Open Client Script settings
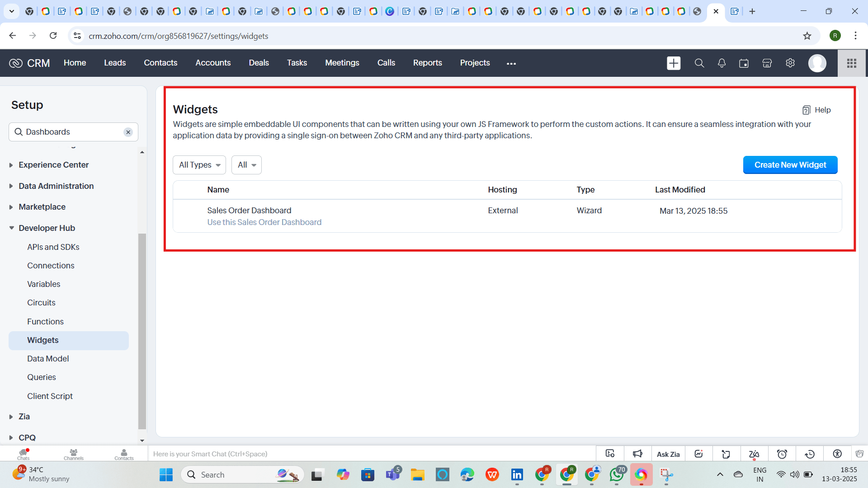The width and height of the screenshot is (868, 488). tap(50, 396)
